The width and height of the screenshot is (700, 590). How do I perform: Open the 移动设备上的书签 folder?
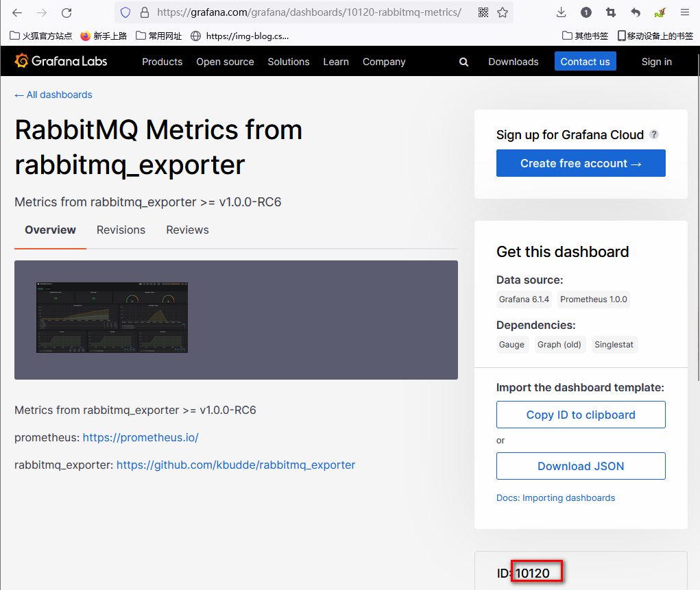point(655,36)
